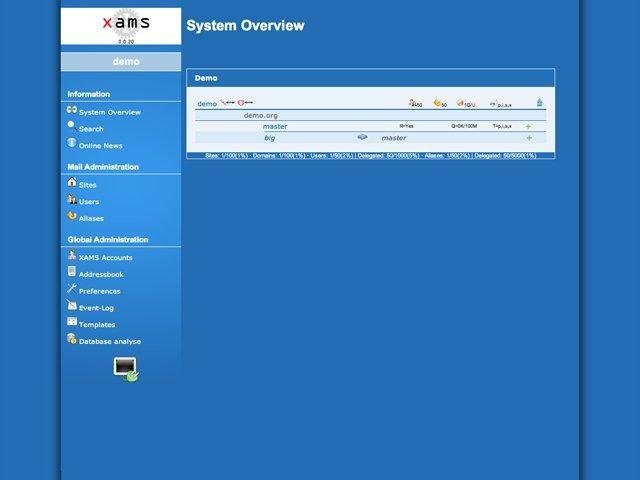The height and width of the screenshot is (480, 640).
Task: Open the Search page link
Action: tap(91, 129)
